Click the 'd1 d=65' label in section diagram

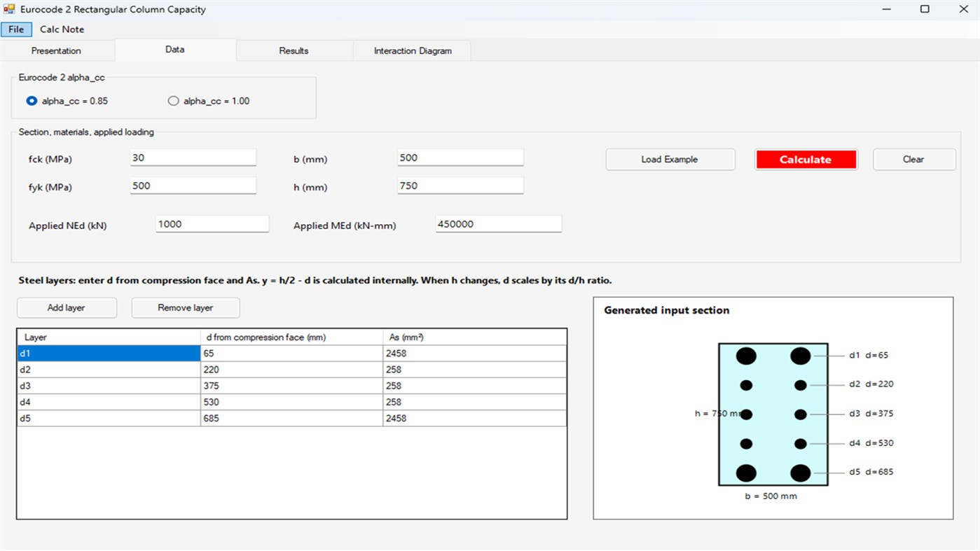tap(868, 355)
